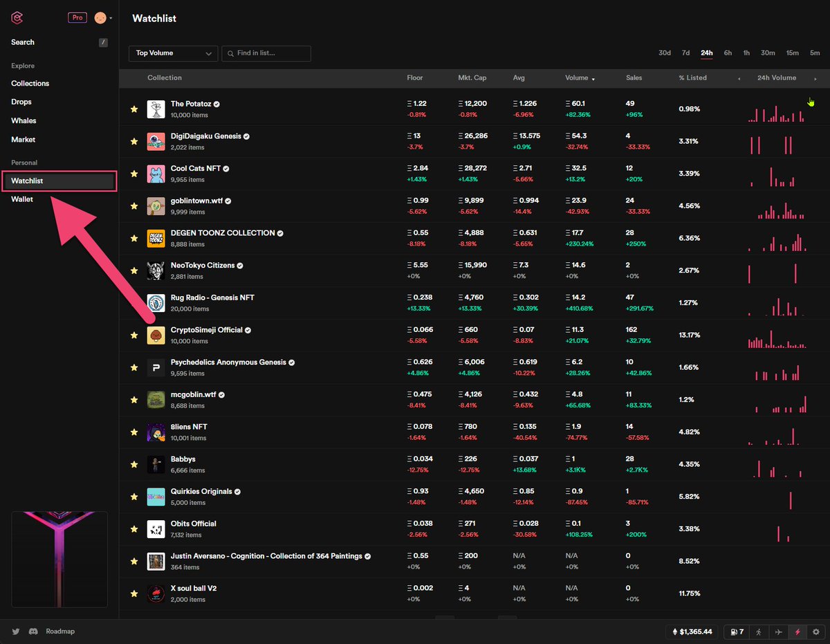This screenshot has height=644, width=830.
Task: Click the Psychedelics Anonymous P logo thumbnail
Action: (156, 367)
